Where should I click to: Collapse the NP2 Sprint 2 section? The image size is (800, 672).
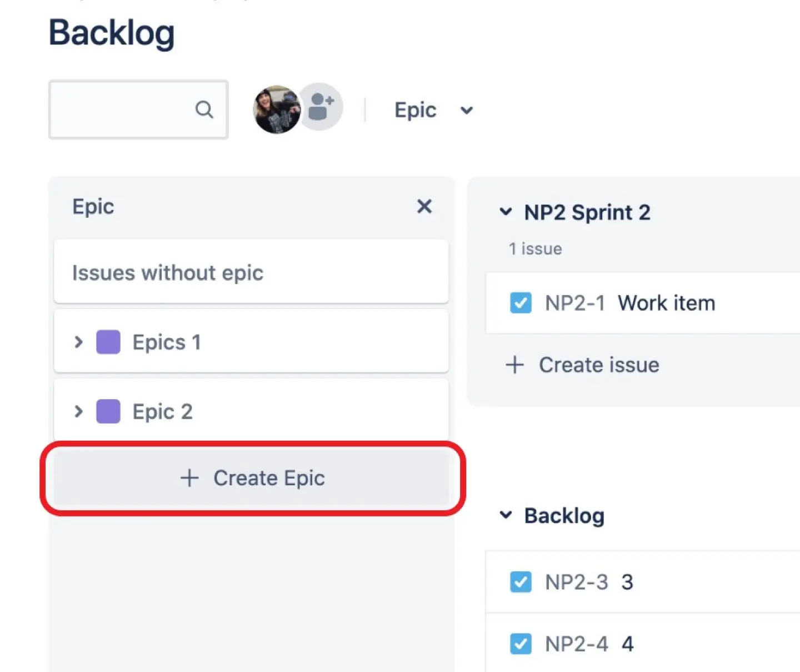(x=506, y=212)
